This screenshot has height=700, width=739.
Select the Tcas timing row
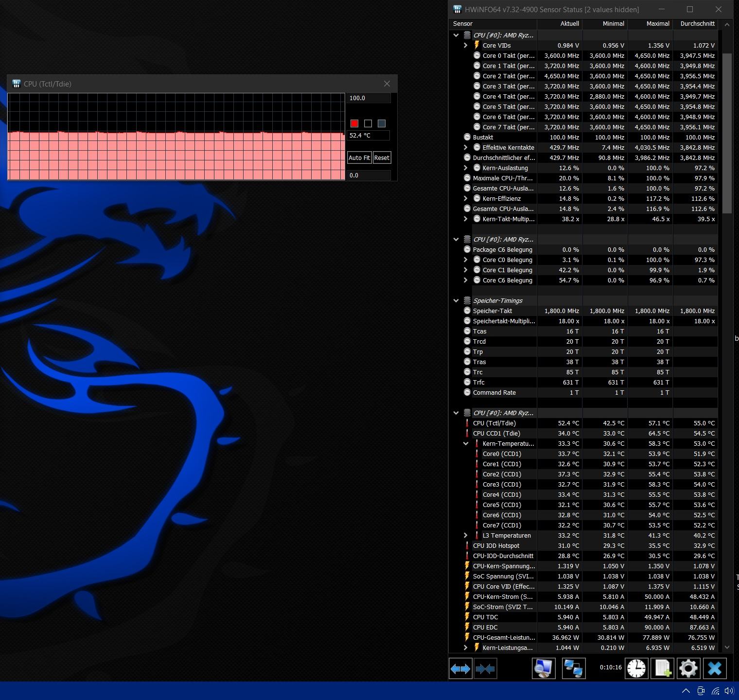tap(583, 331)
